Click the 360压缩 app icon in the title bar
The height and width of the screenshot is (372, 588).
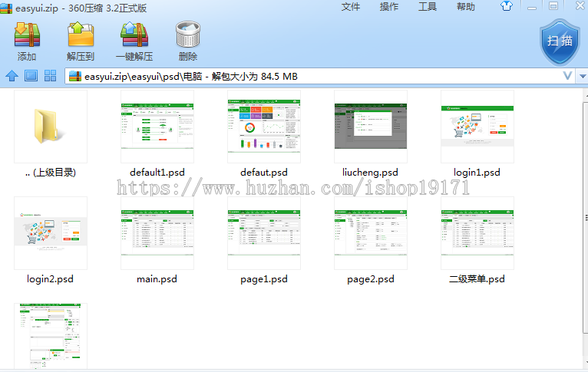click(6, 8)
